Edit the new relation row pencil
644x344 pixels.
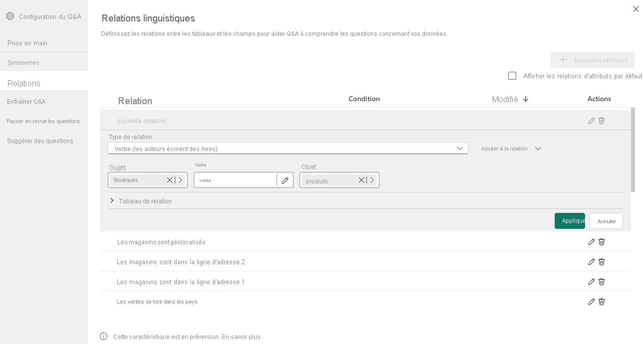592,121
